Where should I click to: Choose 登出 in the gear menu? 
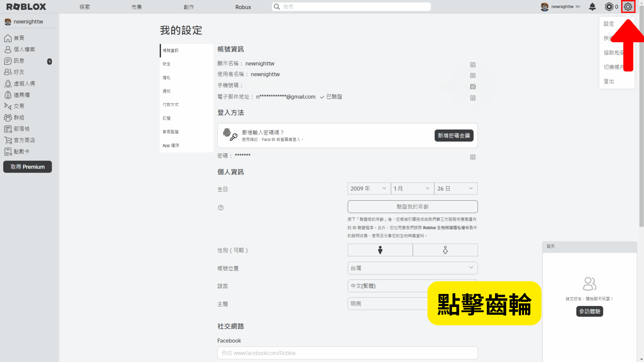coord(609,81)
